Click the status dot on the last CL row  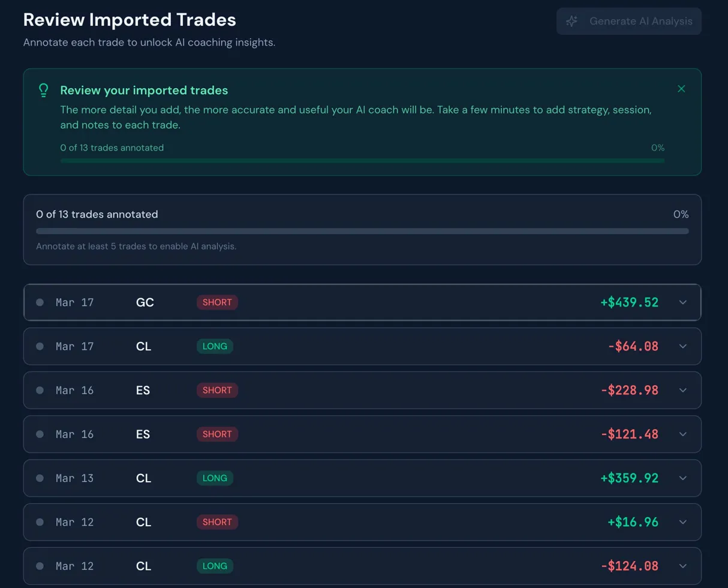(40, 566)
